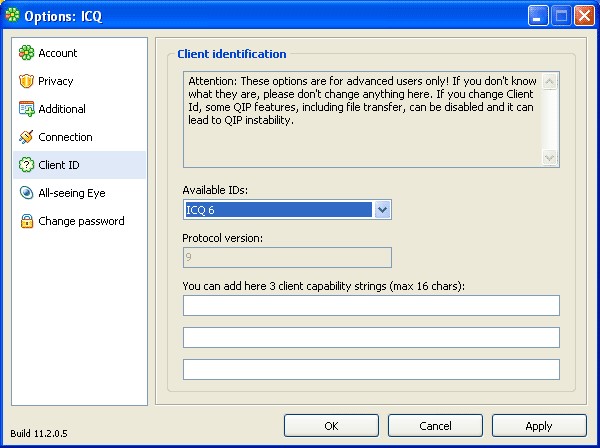Click the capability strings instruction label
This screenshot has height=448, width=600.
(x=324, y=286)
